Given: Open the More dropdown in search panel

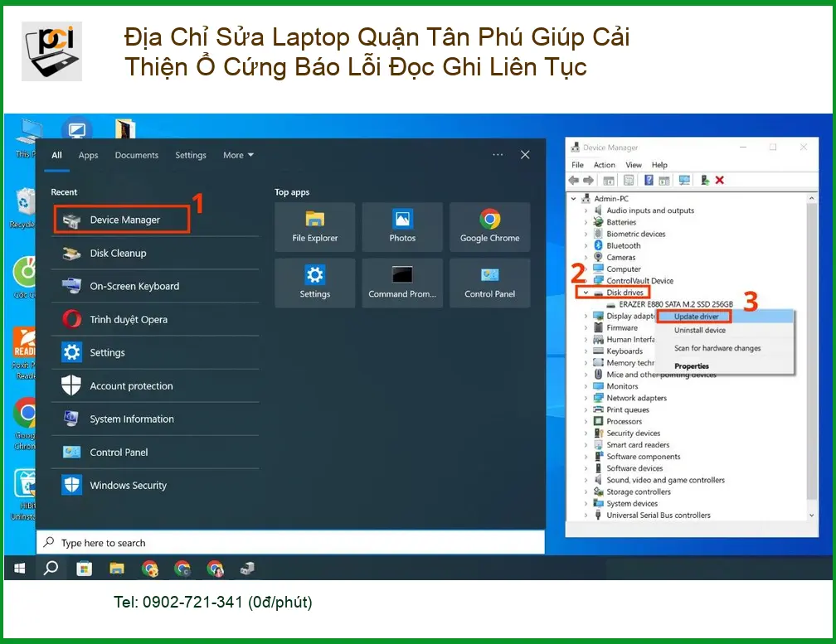Looking at the screenshot, I should (238, 155).
